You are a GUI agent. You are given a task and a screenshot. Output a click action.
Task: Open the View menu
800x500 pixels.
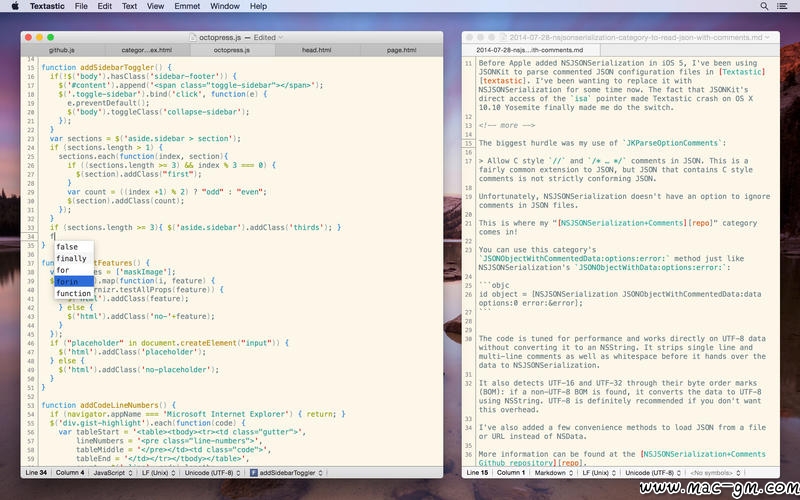[155, 6]
